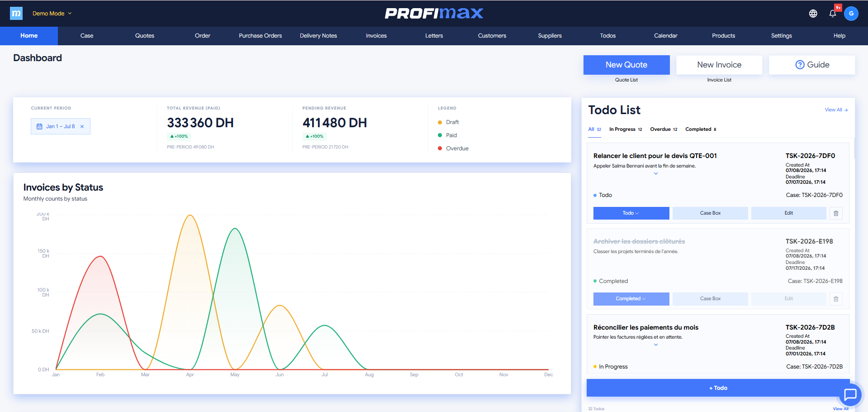Image resolution: width=868 pixels, height=412 pixels.
Task: Click View All at top of Todo List
Action: point(836,110)
